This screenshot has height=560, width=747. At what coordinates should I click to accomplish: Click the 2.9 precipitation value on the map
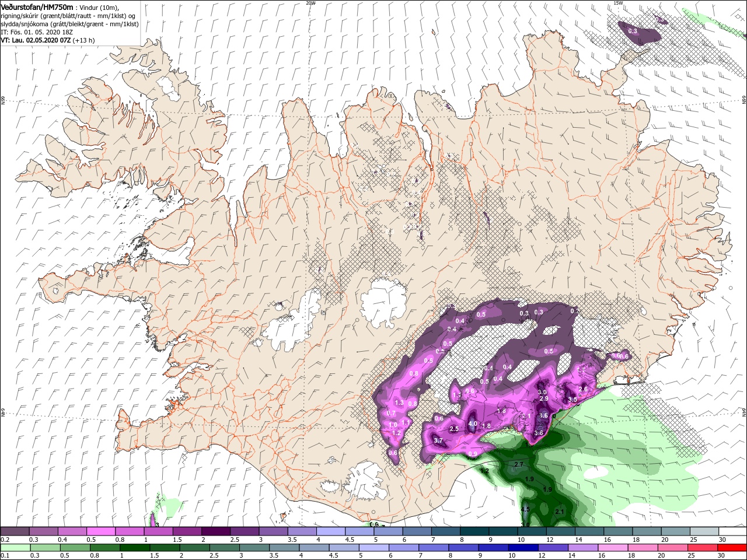(x=544, y=398)
